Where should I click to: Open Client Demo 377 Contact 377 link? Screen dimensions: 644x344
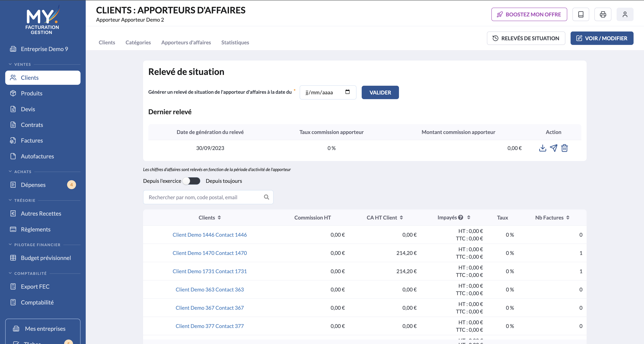point(209,326)
